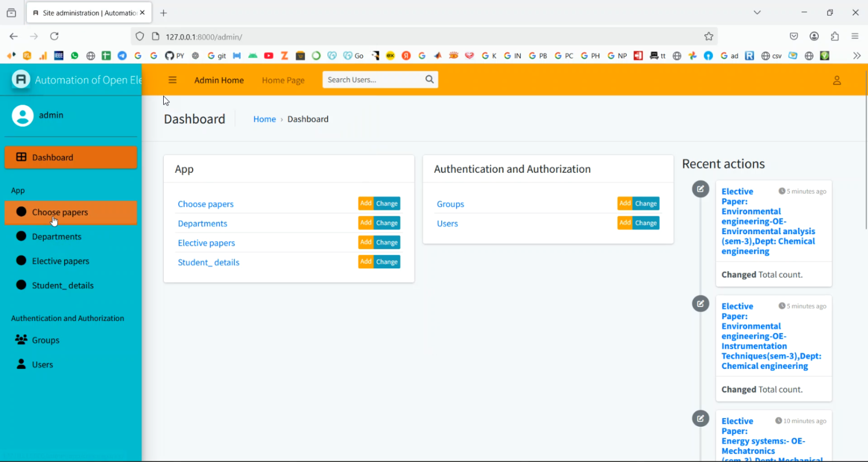This screenshot has width=868, height=462.
Task: Click the first recent action edit icon
Action: (x=701, y=189)
